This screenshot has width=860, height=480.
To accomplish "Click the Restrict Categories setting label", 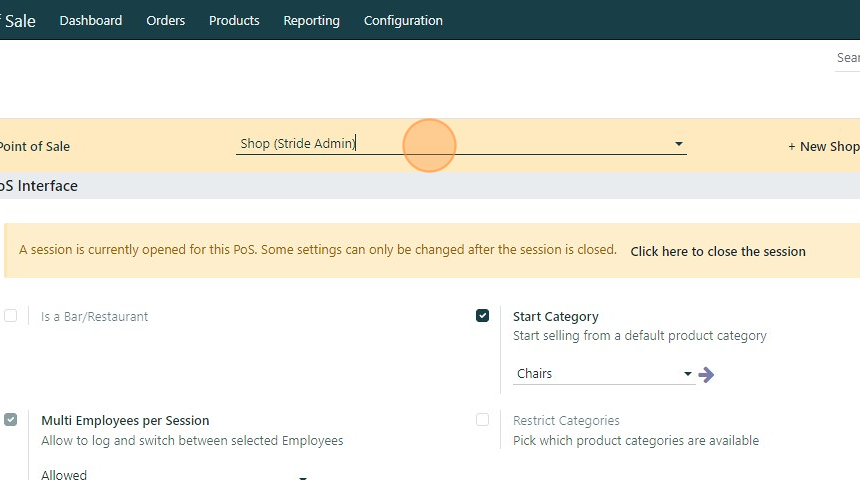I will (566, 420).
